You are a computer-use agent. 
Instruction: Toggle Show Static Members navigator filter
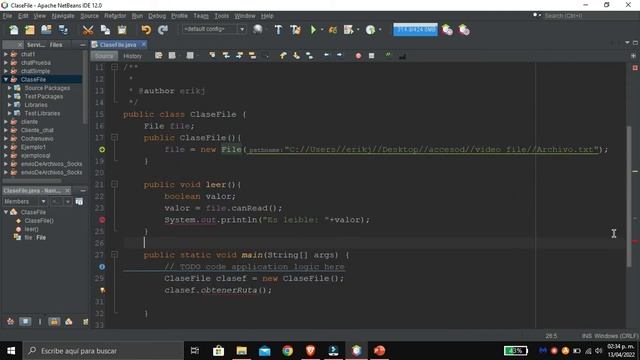(x=40, y=322)
